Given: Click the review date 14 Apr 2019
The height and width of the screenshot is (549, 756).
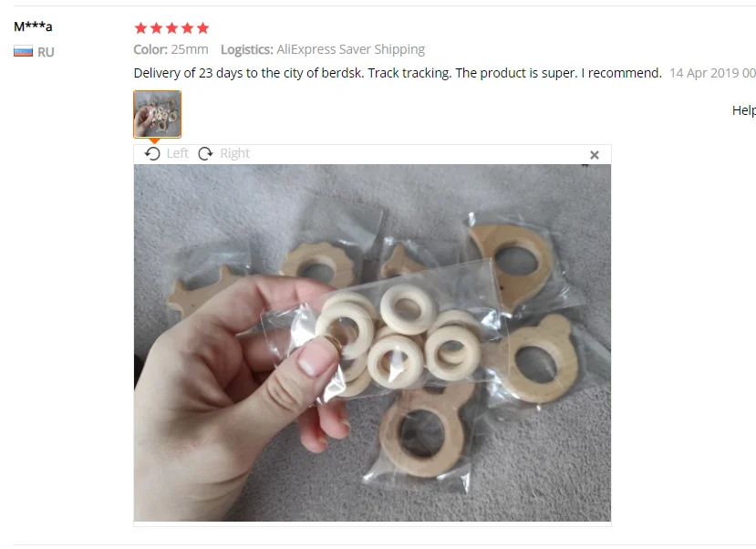Looking at the screenshot, I should click(704, 73).
